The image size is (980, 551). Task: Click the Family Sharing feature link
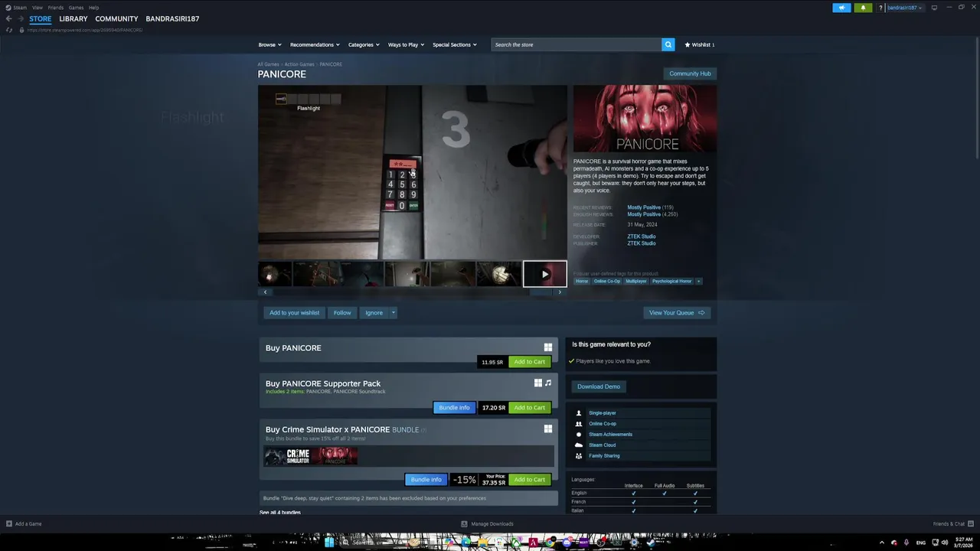click(604, 456)
